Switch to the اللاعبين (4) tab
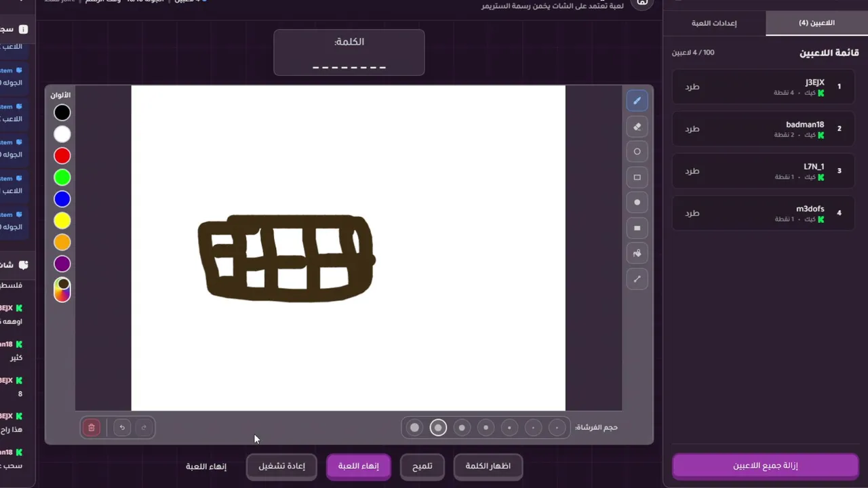This screenshot has height=488, width=868. (x=816, y=23)
